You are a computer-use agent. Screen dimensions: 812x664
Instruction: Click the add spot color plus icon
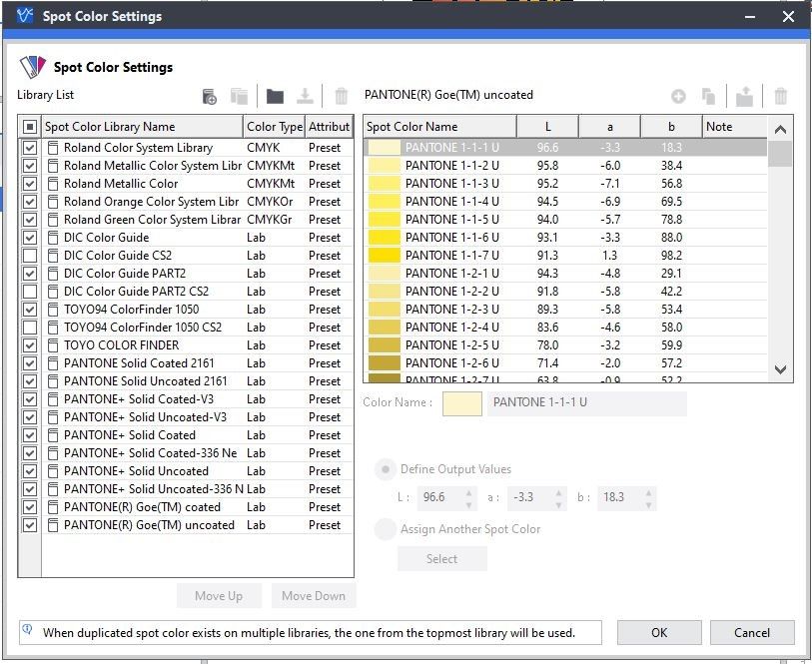pyautogui.click(x=678, y=96)
